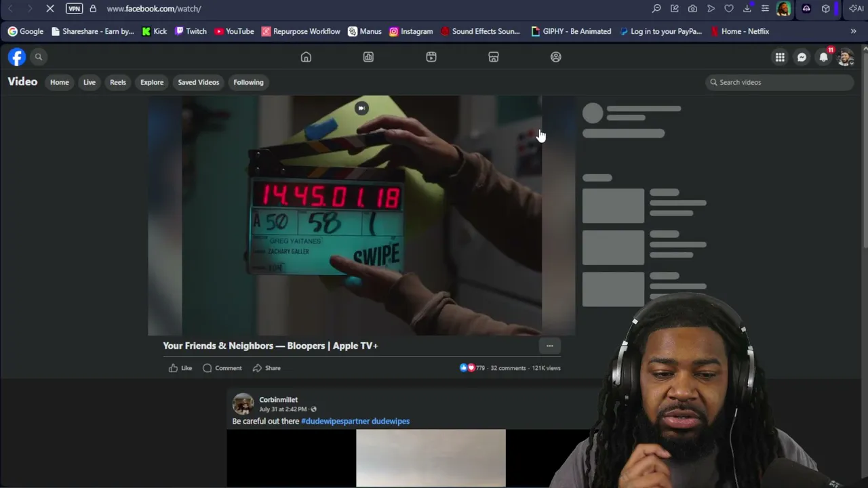Open the PayPal login bookmark

point(661,31)
